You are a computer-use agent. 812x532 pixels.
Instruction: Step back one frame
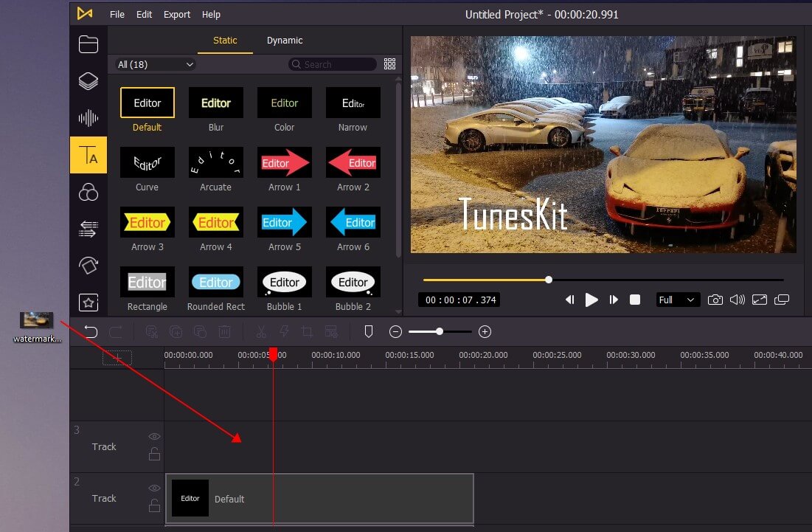pyautogui.click(x=569, y=300)
